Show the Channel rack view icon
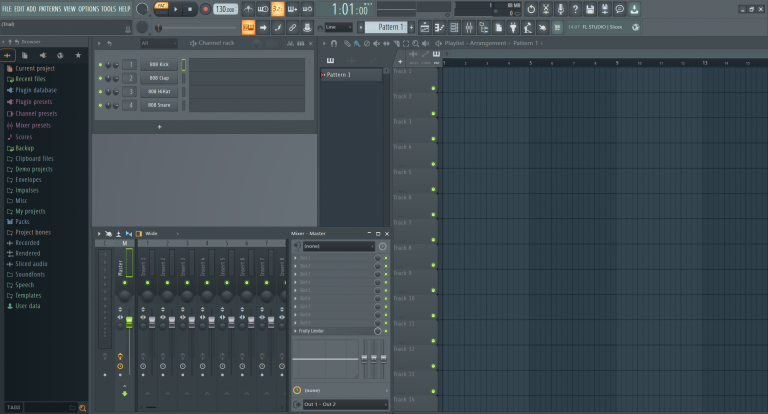768x414 pixels. click(454, 27)
